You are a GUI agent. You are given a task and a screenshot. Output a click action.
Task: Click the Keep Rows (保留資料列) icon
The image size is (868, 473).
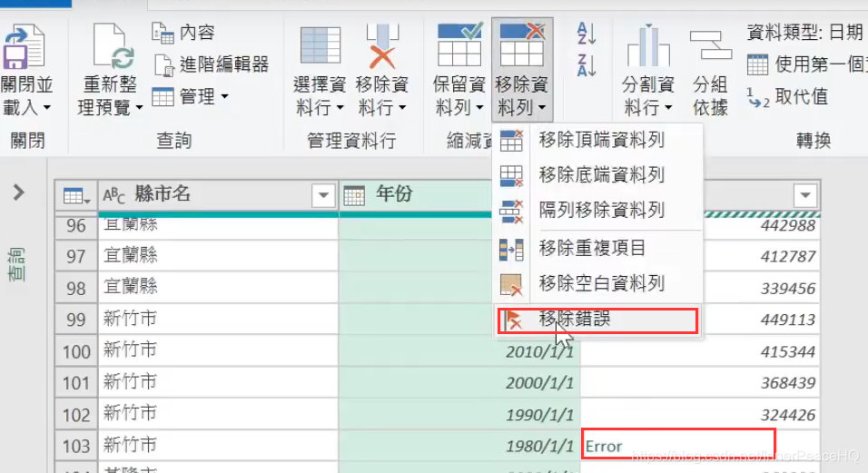pyautogui.click(x=459, y=44)
